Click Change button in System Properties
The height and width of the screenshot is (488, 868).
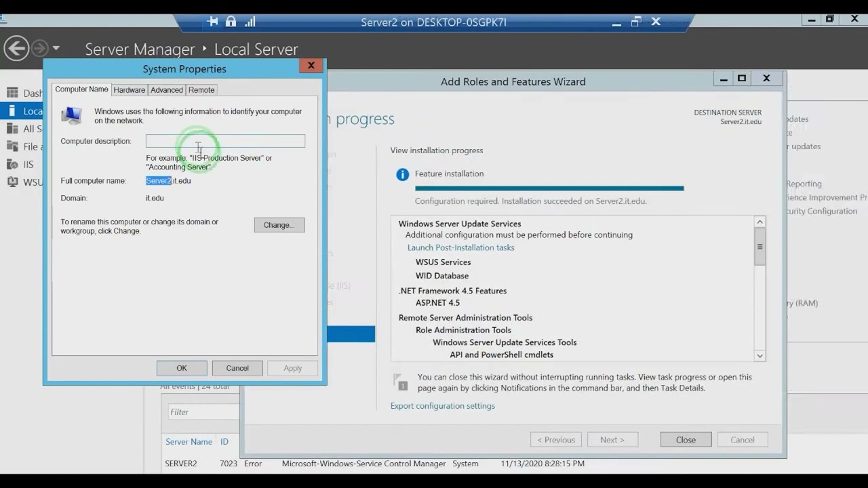(x=279, y=225)
